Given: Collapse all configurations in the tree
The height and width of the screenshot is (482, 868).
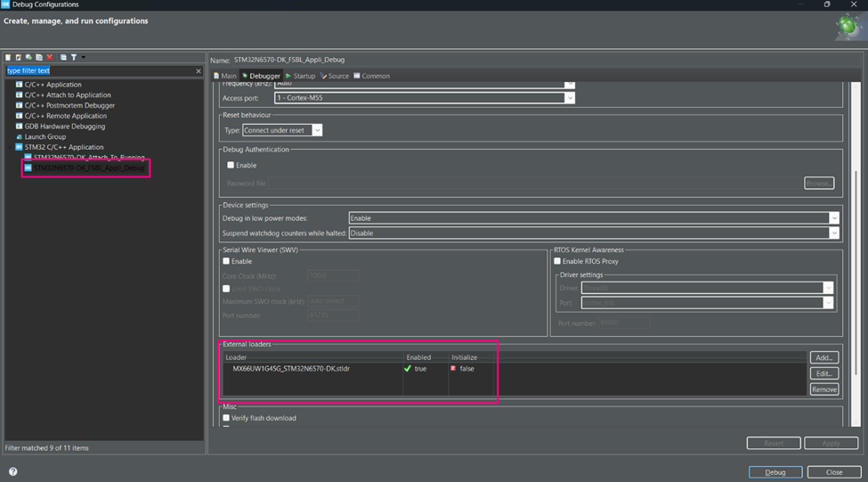Looking at the screenshot, I should 63,57.
